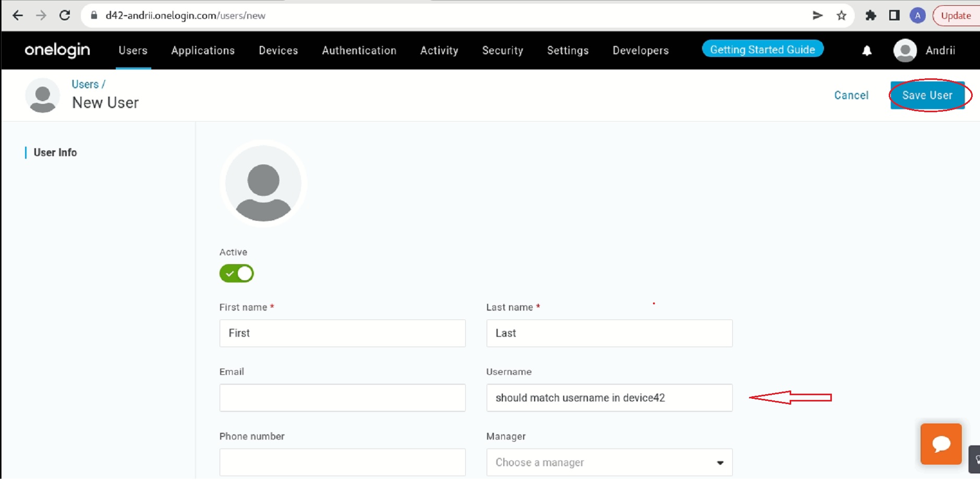Image resolution: width=980 pixels, height=497 pixels.
Task: Open the Security menu
Action: coord(502,51)
